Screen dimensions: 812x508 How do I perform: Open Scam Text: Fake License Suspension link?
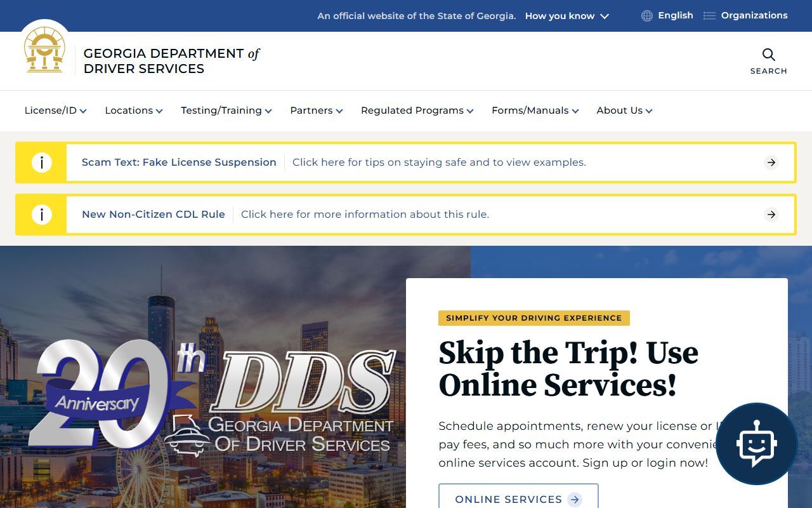[x=179, y=163]
